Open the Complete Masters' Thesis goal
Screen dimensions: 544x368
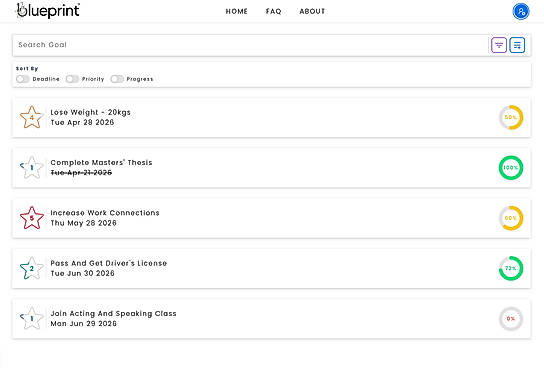(x=272, y=168)
